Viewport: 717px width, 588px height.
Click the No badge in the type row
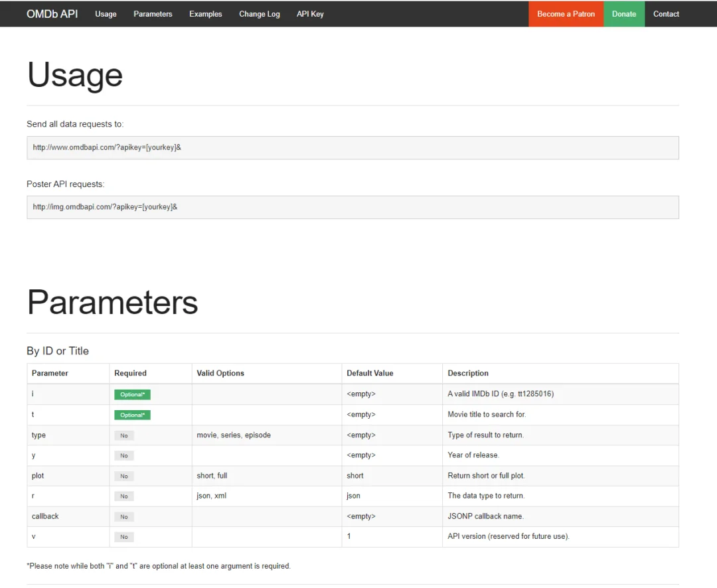click(x=124, y=436)
